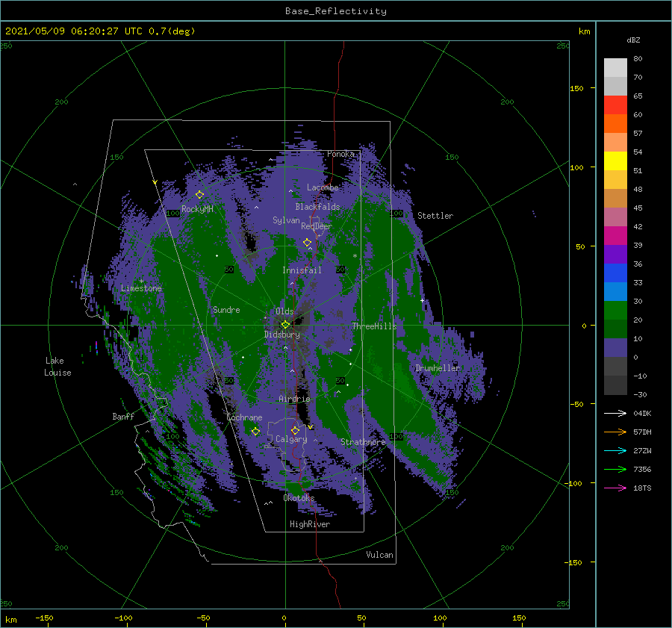Click the Calgary city label
Viewport: 672px width, 628px height.
tap(291, 439)
